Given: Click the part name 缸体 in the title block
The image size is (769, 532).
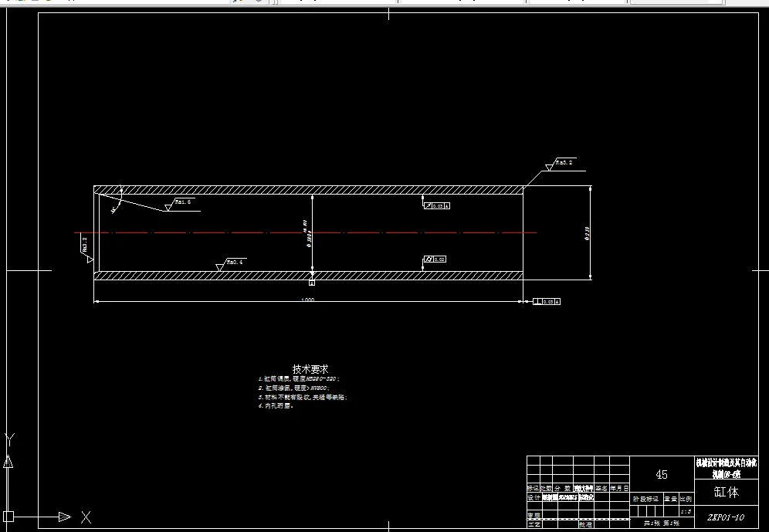Looking at the screenshot, I should coord(727,492).
